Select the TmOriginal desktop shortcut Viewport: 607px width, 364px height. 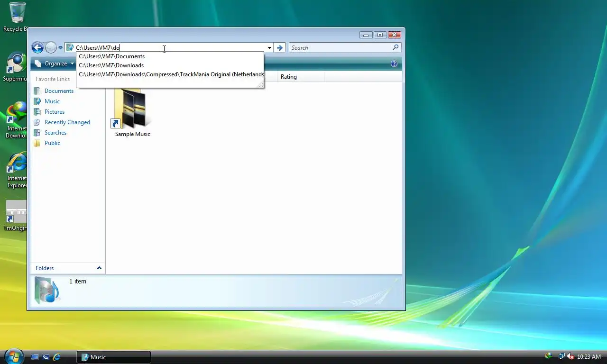[x=16, y=216]
